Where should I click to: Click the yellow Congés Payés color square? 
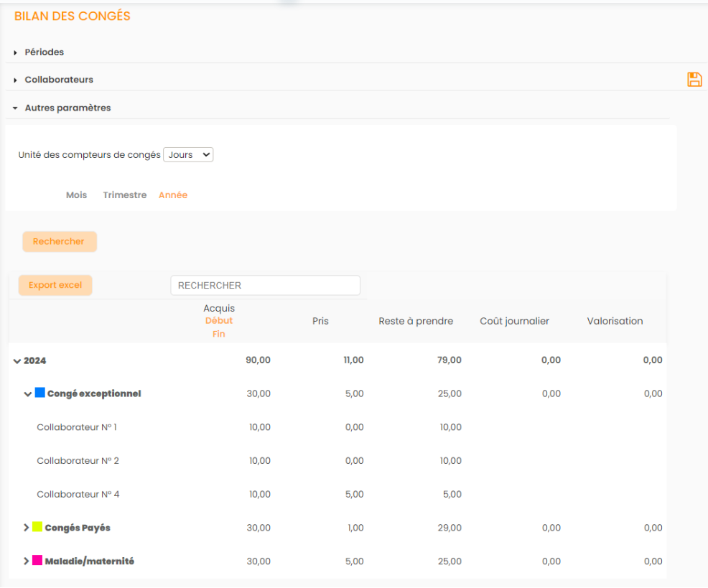(x=37, y=527)
